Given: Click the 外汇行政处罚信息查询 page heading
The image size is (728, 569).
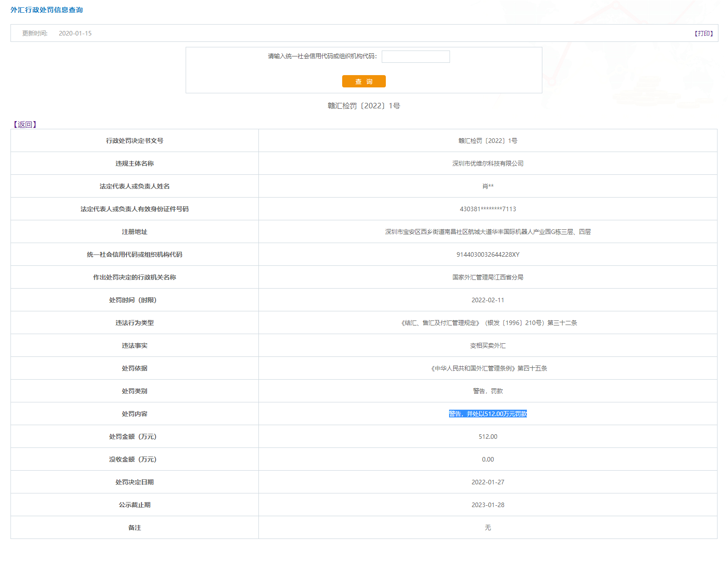Looking at the screenshot, I should coord(47,10).
